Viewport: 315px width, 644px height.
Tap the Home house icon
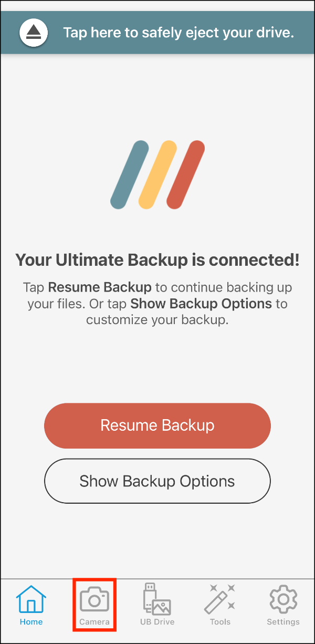31,599
